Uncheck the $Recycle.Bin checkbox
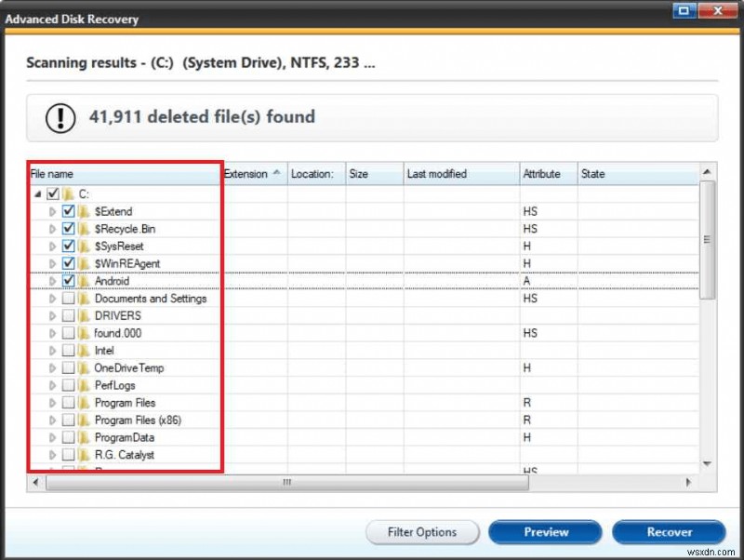Screen dimensions: 744x560 coord(69,229)
